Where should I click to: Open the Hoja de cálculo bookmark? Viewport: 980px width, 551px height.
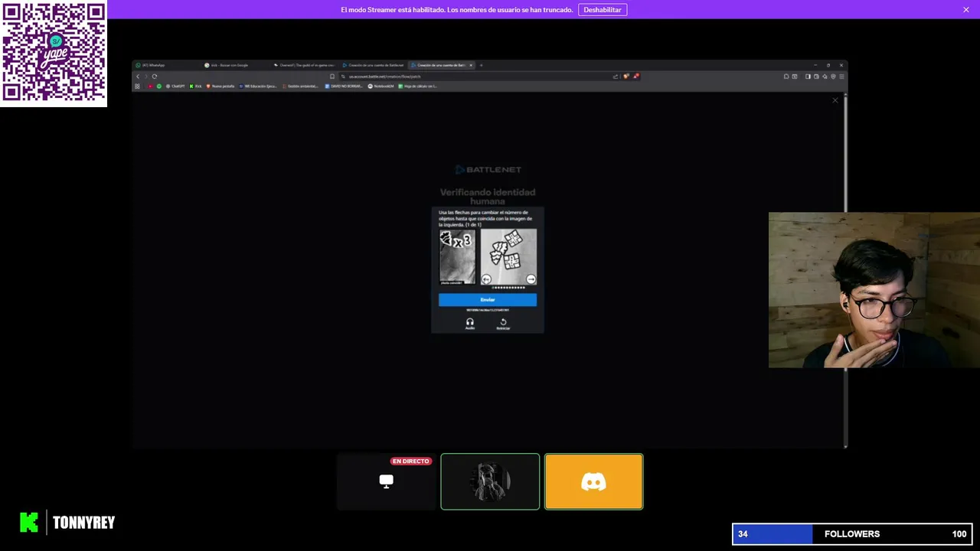click(417, 86)
